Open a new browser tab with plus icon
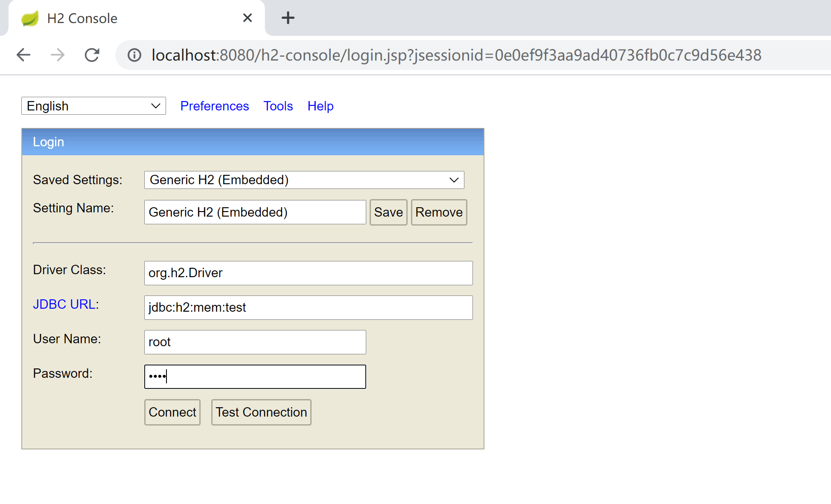 (288, 18)
